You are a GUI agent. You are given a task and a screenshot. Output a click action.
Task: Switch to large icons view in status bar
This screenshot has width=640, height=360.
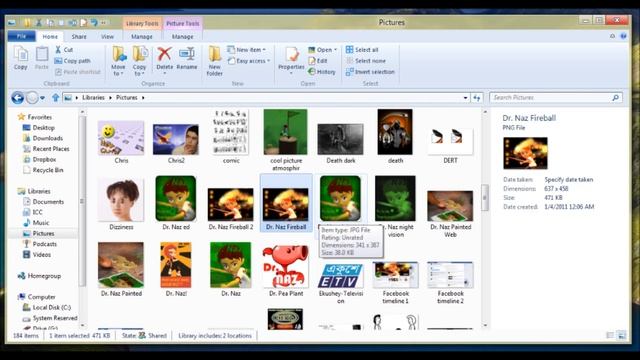(x=622, y=336)
